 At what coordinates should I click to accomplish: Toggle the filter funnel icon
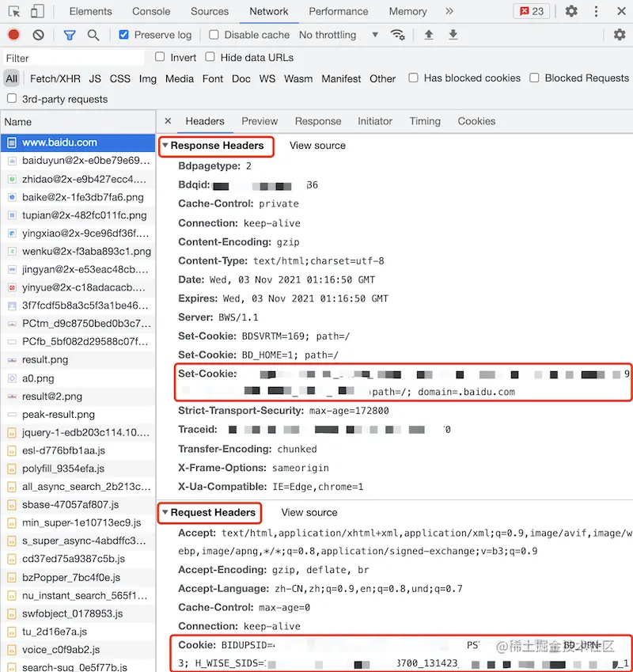[70, 35]
